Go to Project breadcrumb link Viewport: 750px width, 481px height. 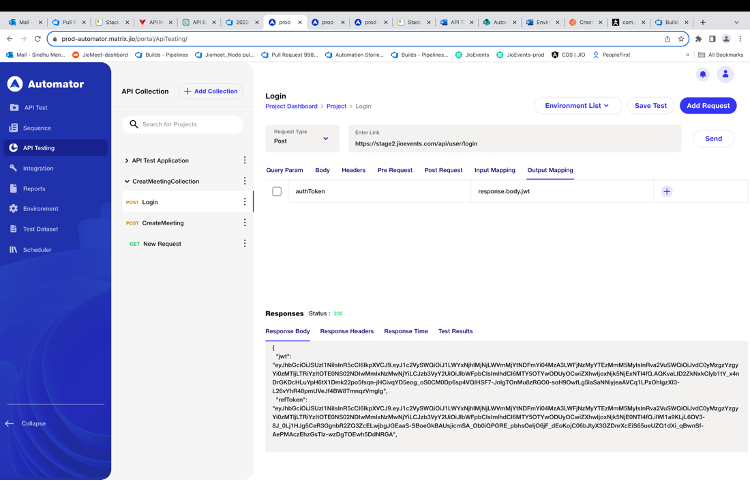336,106
